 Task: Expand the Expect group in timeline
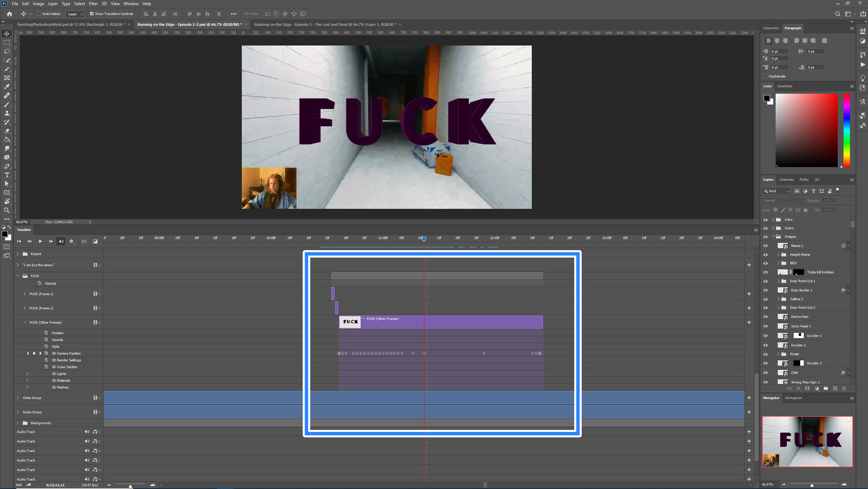click(x=18, y=254)
